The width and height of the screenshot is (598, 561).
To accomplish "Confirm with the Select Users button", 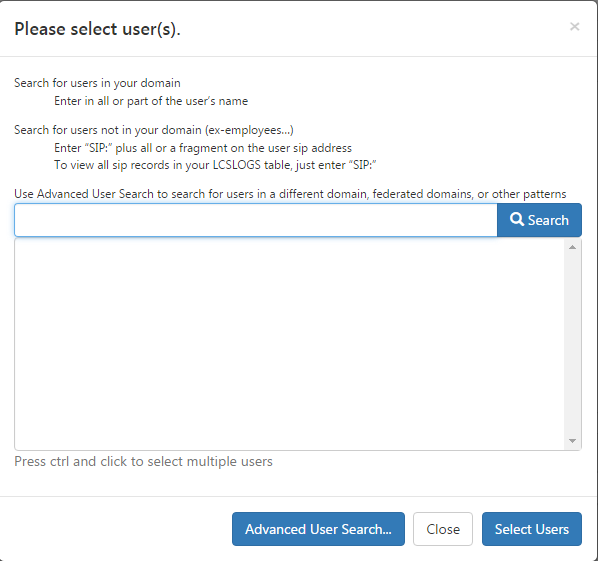I will [532, 529].
